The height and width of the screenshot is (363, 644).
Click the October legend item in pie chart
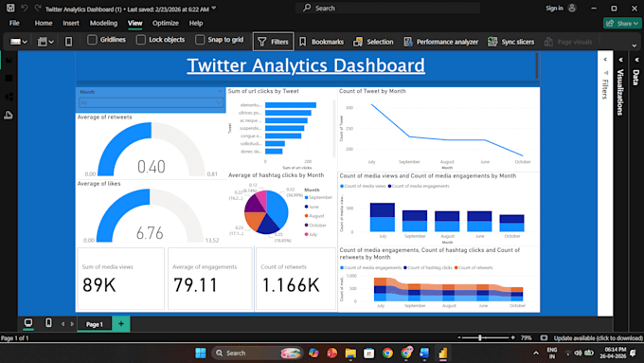(315, 226)
